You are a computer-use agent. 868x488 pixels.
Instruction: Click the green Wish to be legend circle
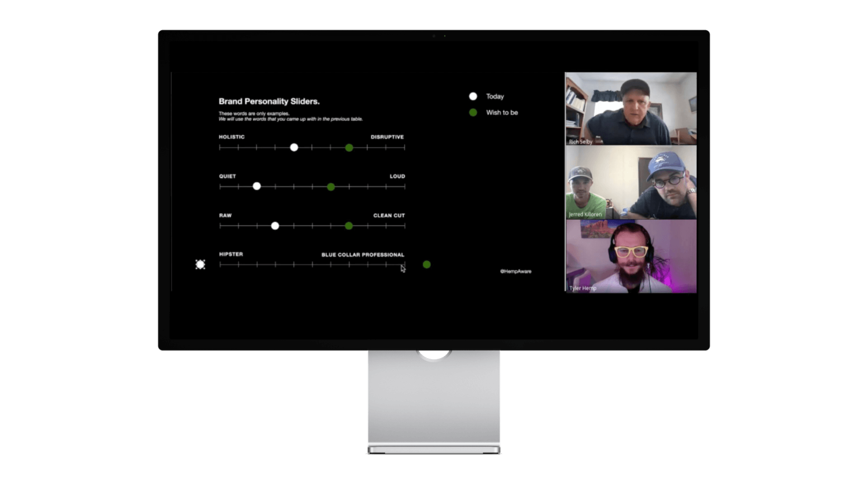click(473, 113)
